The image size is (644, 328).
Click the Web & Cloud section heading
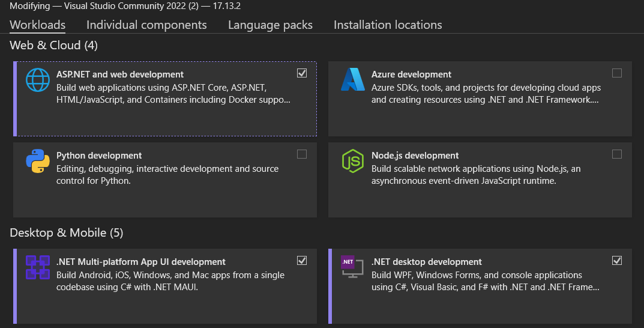[53, 45]
